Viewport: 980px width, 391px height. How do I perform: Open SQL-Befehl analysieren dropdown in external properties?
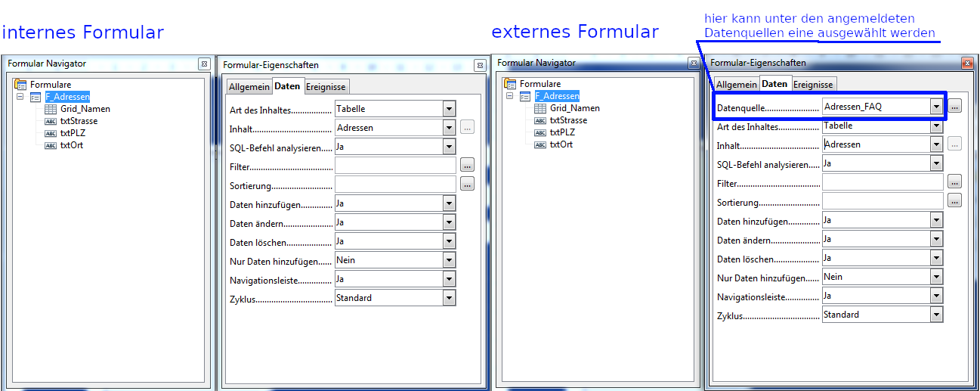pos(937,163)
